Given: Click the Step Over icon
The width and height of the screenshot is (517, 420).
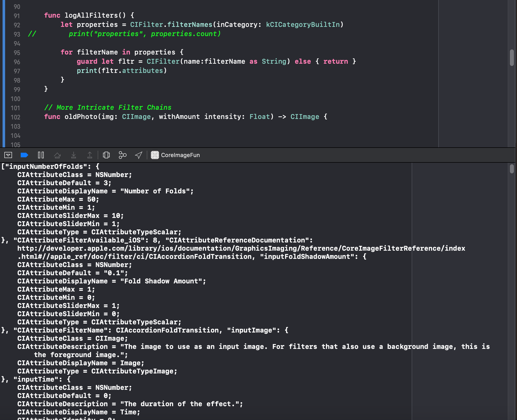Looking at the screenshot, I should point(57,155).
